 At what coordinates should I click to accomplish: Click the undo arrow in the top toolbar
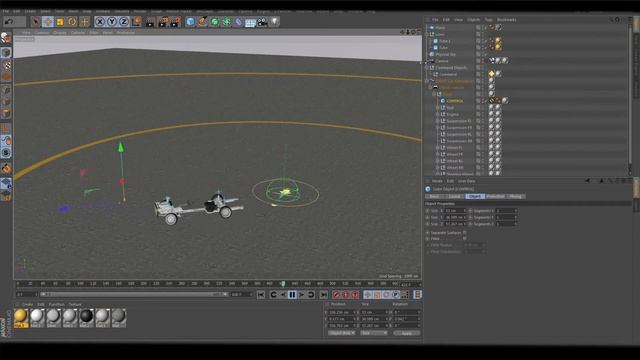coord(9,22)
